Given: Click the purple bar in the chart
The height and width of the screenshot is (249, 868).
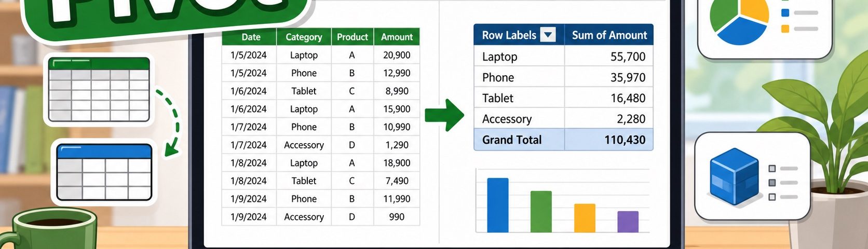Looking at the screenshot, I should [x=628, y=222].
